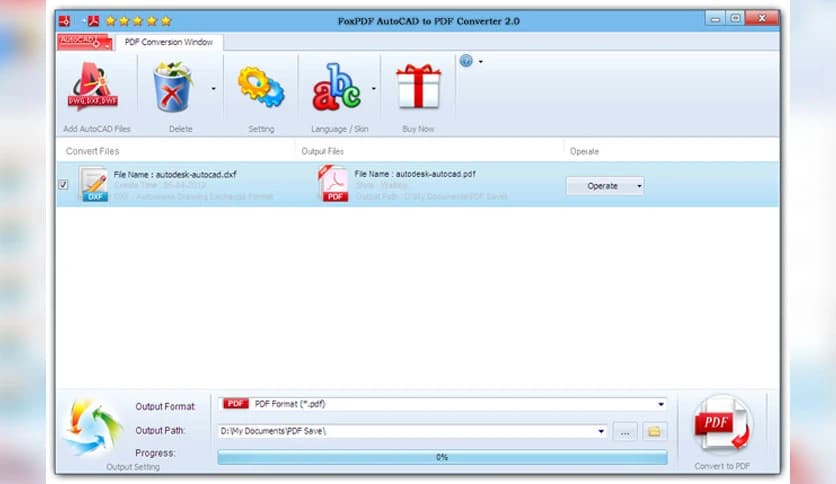Click the app icon in title bar
The width and height of the screenshot is (836, 484).
tap(65, 21)
